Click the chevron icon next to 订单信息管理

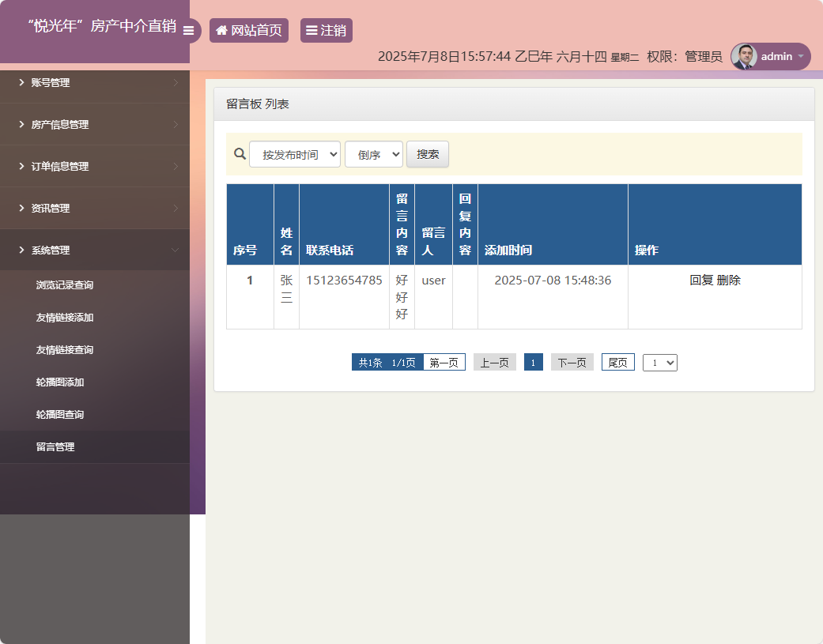(x=22, y=166)
